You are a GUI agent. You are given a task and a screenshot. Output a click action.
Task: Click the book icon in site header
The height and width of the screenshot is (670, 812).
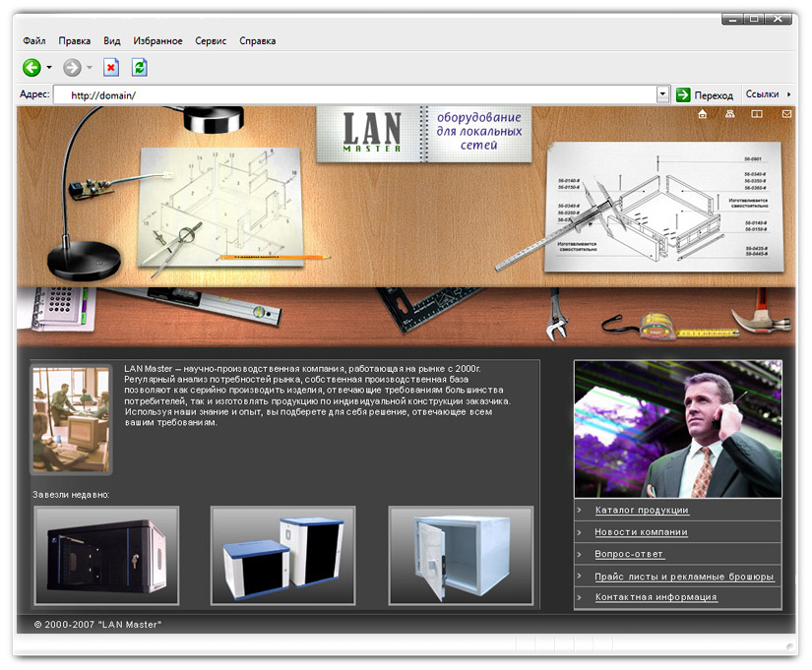tap(758, 115)
